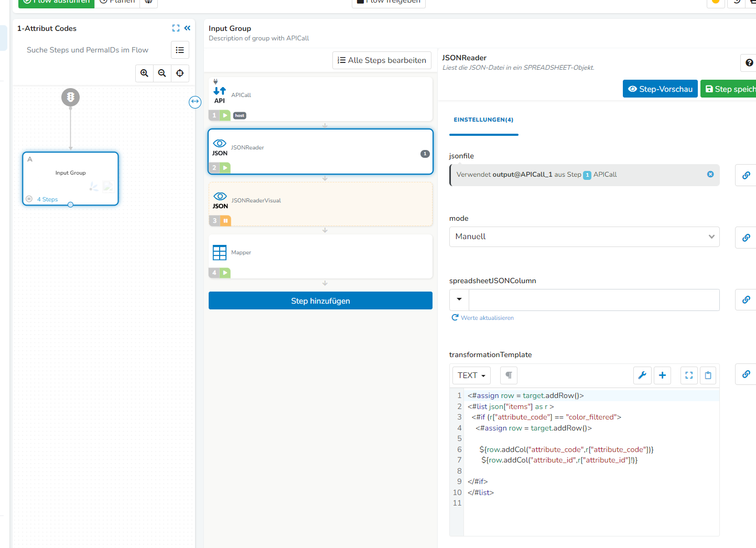Focus the spreadsheetJSONColumn input field
Viewport: 756px width, 548px height.
pos(594,299)
